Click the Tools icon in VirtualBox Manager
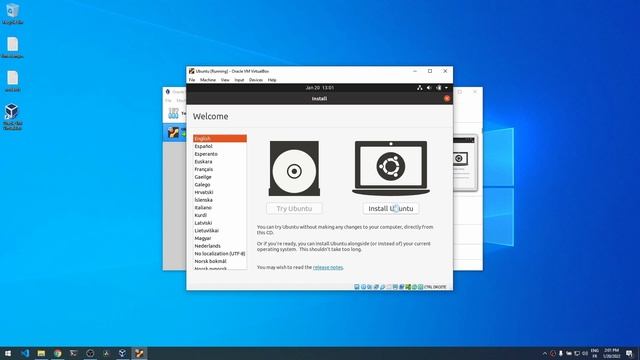 [x=173, y=113]
